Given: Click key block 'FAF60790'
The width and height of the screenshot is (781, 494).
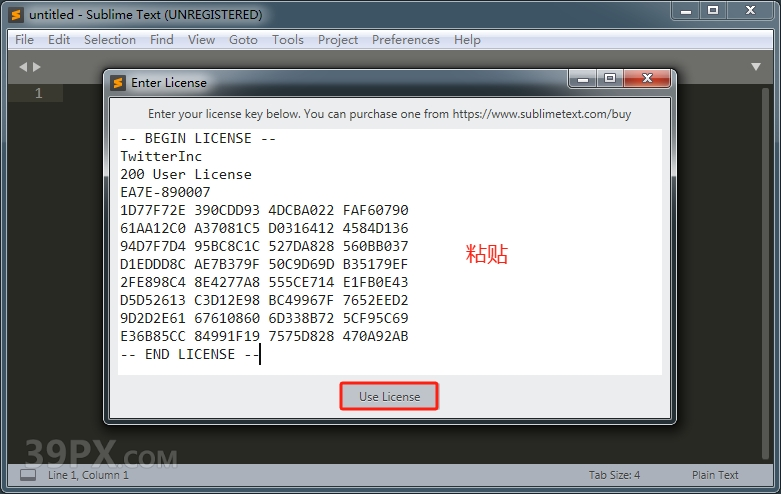Looking at the screenshot, I should pos(376,210).
